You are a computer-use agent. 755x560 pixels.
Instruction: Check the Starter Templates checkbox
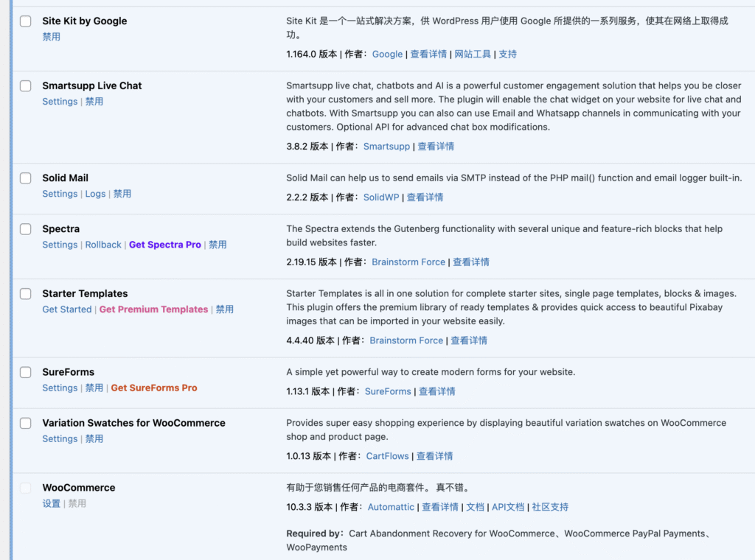click(26, 294)
